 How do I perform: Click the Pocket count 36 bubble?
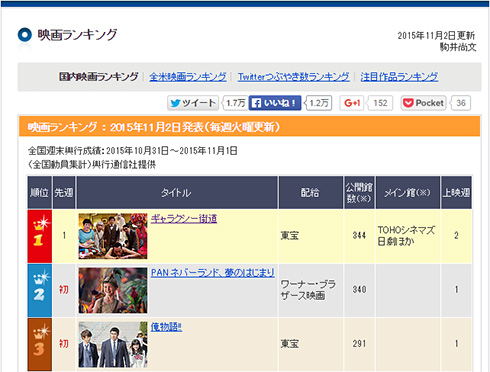pyautogui.click(x=461, y=103)
